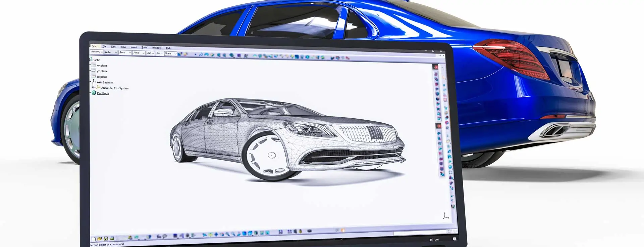Click the underlined PartBody item
Screen dimensions: 644x247
click(103, 93)
